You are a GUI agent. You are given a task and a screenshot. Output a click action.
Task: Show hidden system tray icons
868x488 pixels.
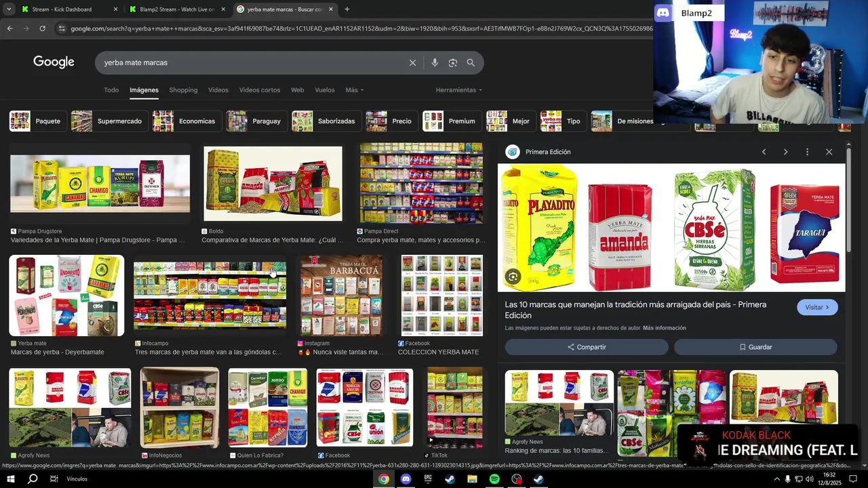coord(776,479)
